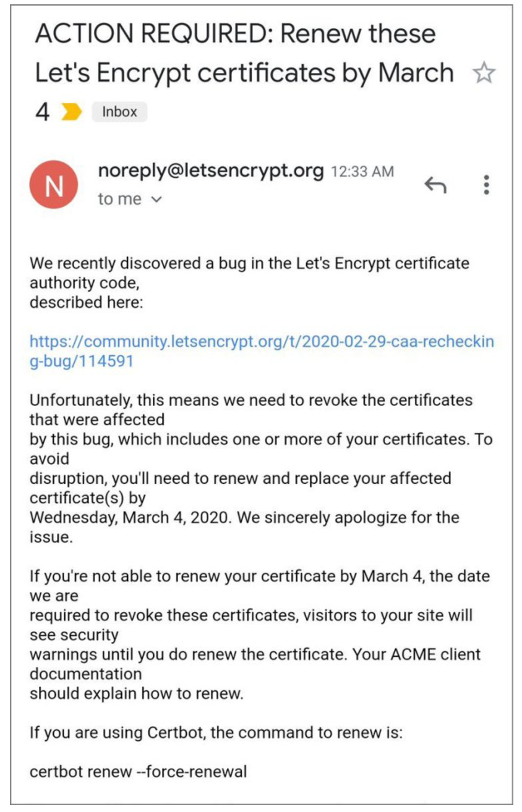Click the "certbot renew --force-renewal" command text
The height and width of the screenshot is (812, 522).
(x=138, y=771)
